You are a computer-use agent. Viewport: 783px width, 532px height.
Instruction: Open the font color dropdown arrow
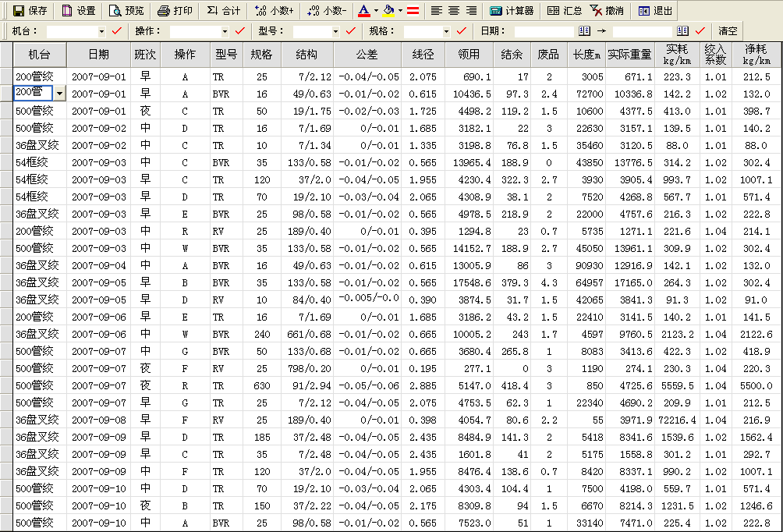(x=375, y=11)
